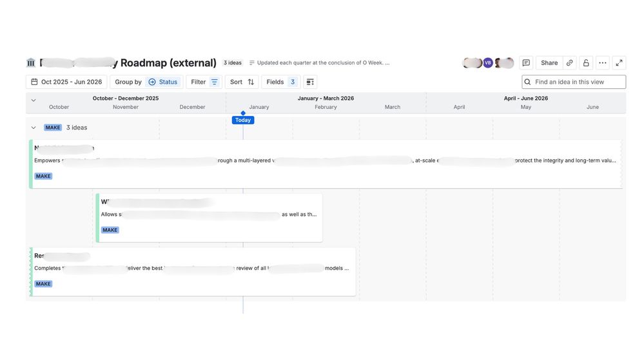Open the Group by Status selector
The image size is (644, 362).
(x=146, y=82)
